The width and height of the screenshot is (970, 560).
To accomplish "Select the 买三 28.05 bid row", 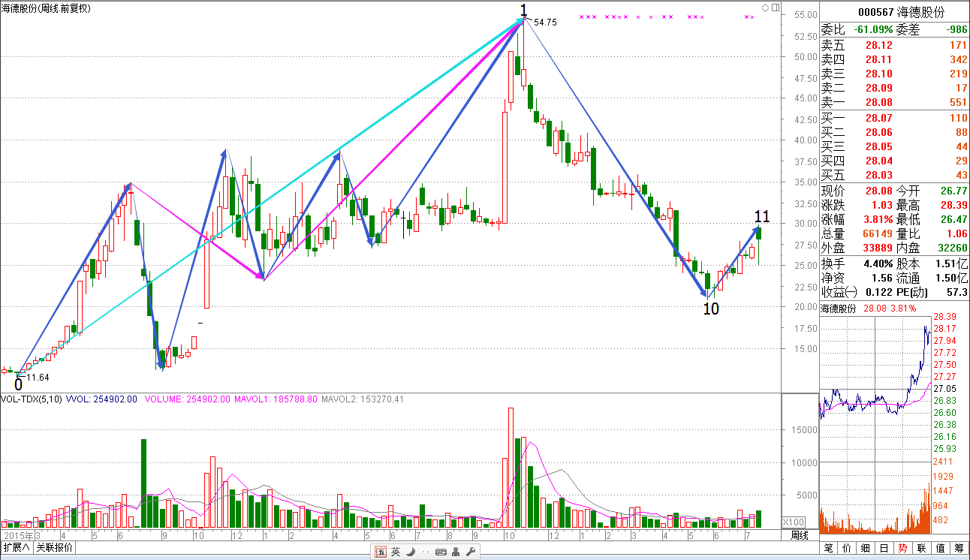I will [894, 147].
